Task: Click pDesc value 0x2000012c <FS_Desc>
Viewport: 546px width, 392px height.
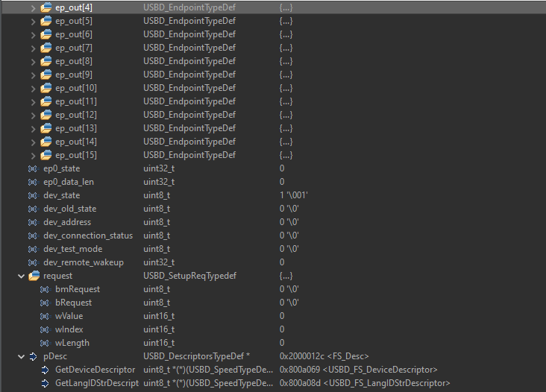Action: point(324,356)
